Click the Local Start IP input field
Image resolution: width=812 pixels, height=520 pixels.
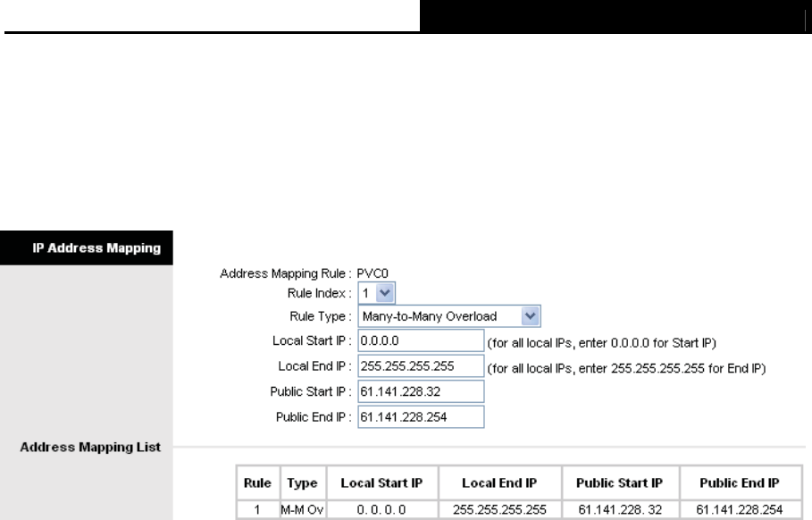coord(421,340)
